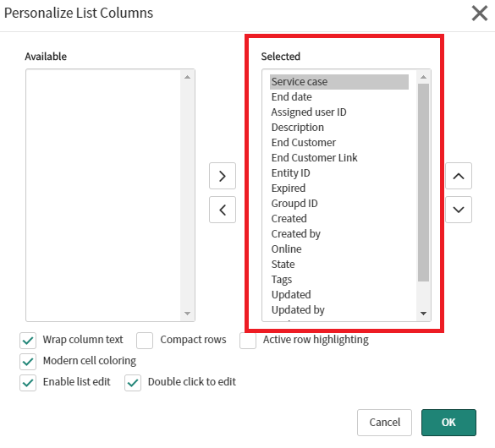
Task: Close the Personalize List Columns dialog
Action: click(x=480, y=14)
